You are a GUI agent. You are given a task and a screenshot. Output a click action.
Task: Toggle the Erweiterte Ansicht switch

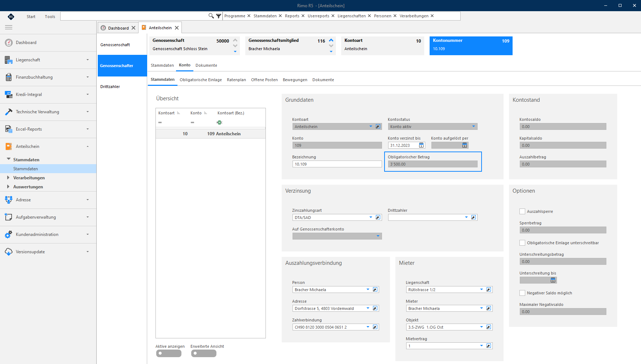pyautogui.click(x=204, y=354)
